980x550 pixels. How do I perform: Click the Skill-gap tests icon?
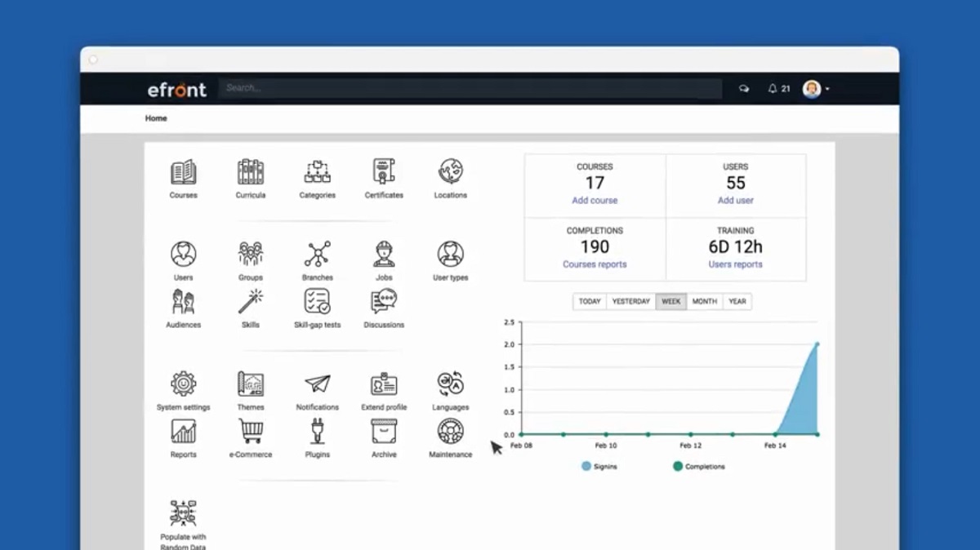point(317,304)
